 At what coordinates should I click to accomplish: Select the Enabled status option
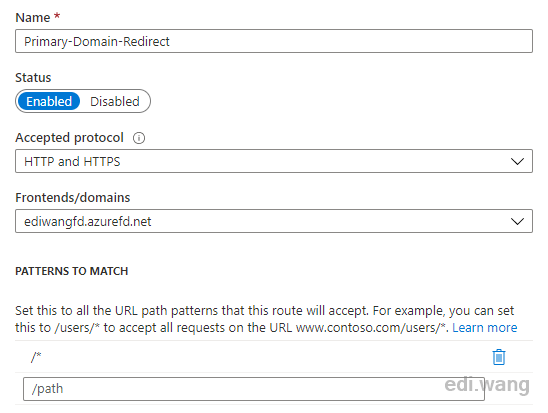pyautogui.click(x=49, y=101)
